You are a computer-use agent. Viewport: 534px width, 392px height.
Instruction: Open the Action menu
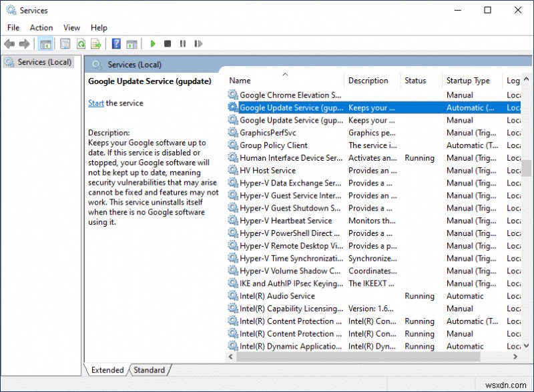(x=41, y=27)
